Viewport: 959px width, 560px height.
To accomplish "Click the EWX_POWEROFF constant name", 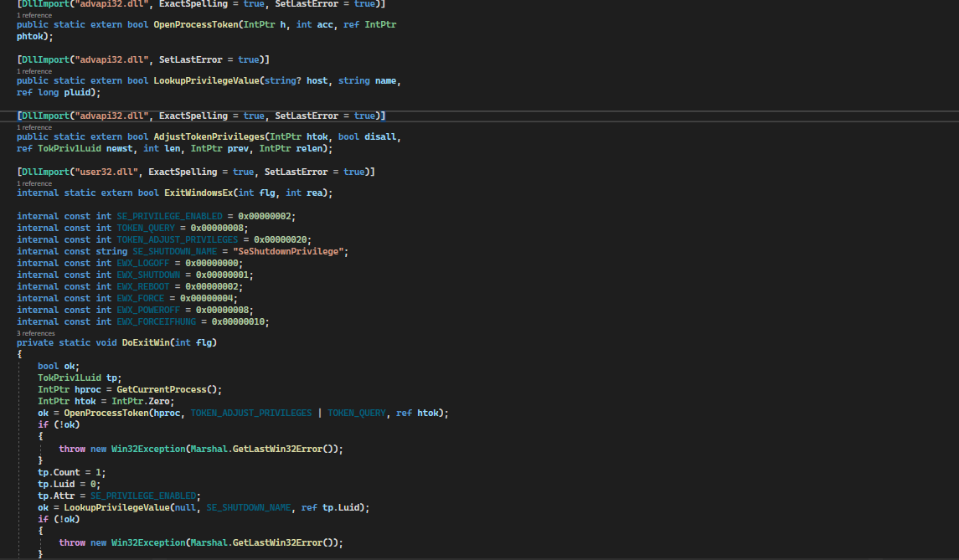I will tap(148, 310).
